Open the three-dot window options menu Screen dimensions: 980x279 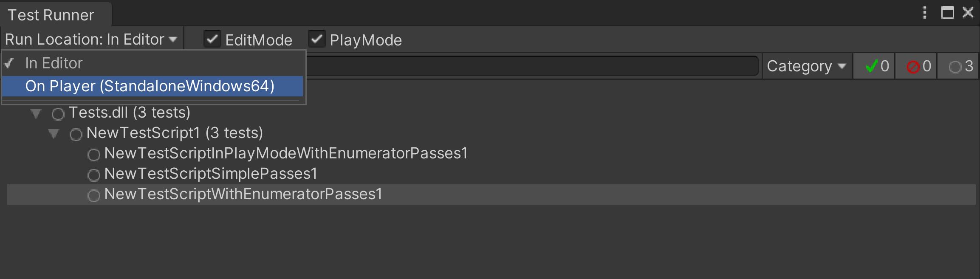(925, 12)
